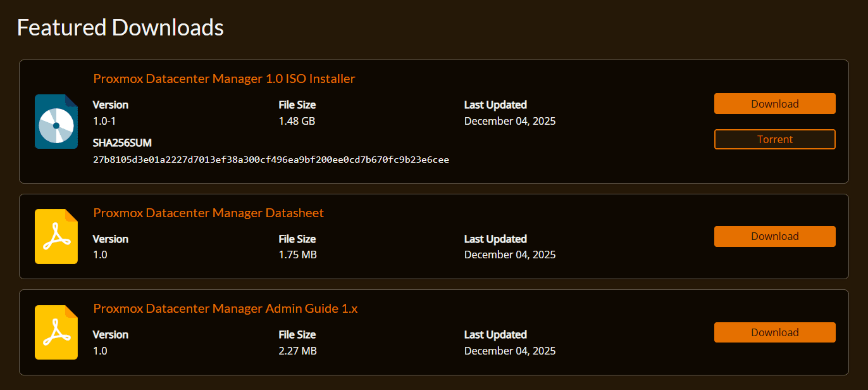Click the Datasheet's Last Updated date

[509, 254]
